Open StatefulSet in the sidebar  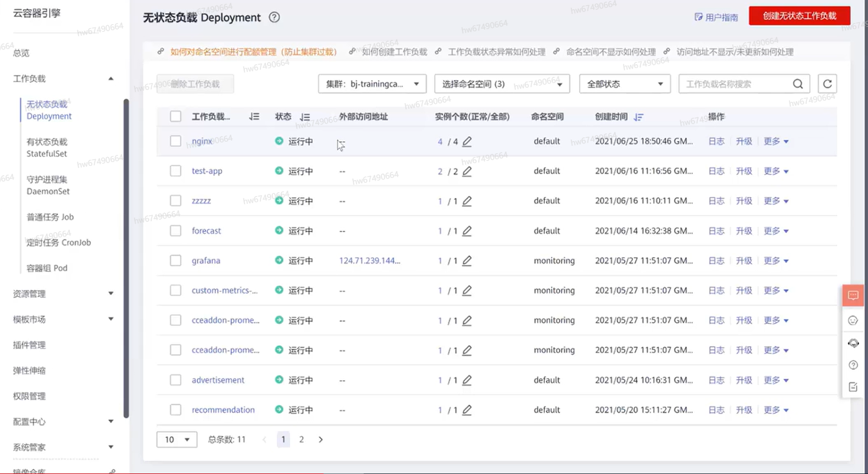click(x=47, y=148)
